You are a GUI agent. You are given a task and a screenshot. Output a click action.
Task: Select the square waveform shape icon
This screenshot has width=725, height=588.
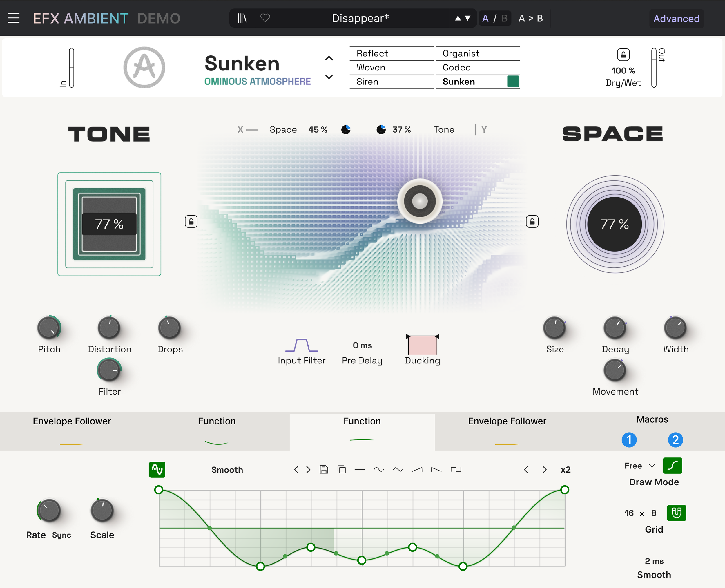point(456,470)
